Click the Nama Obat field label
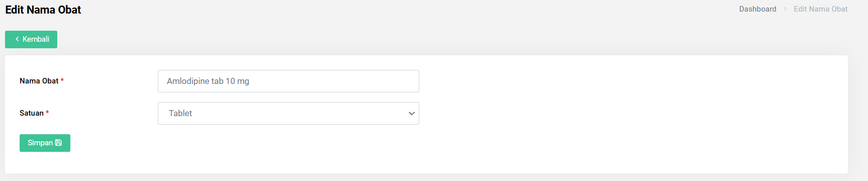The width and height of the screenshot is (868, 181). click(x=39, y=81)
